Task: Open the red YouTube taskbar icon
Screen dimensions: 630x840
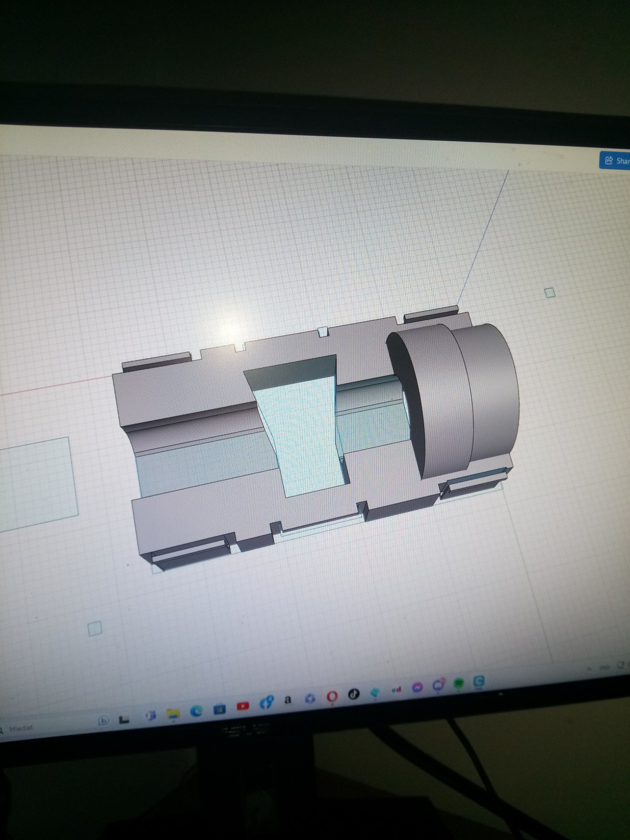Action: coord(243,706)
